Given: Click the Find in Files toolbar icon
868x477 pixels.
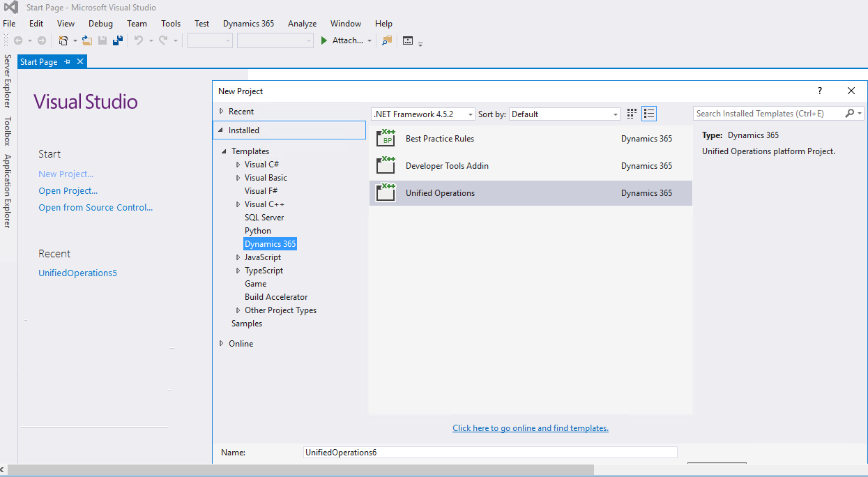Looking at the screenshot, I should [x=387, y=41].
